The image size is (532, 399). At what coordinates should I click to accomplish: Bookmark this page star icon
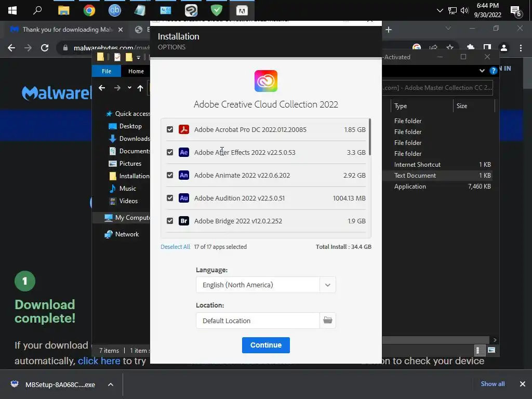tap(450, 47)
